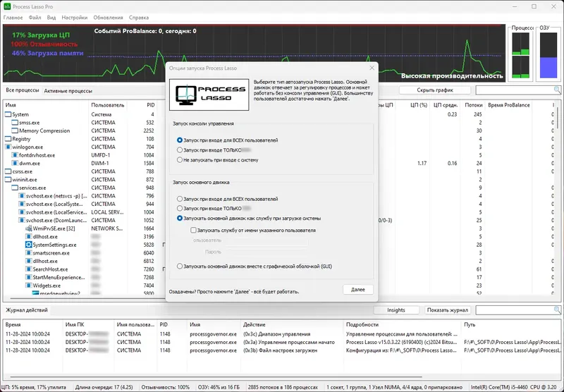This screenshot has width=564, height=392.
Task: Click the Process Lasso logo in dialog
Action: click(209, 94)
